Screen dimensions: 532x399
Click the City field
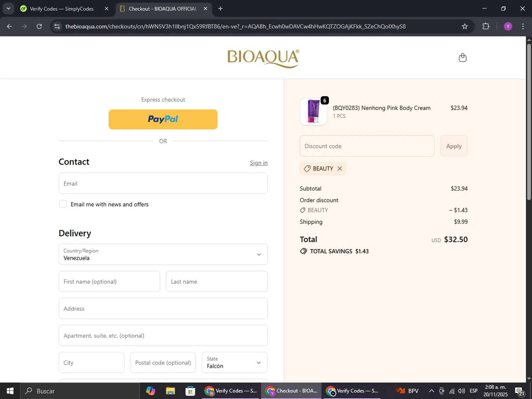click(92, 362)
